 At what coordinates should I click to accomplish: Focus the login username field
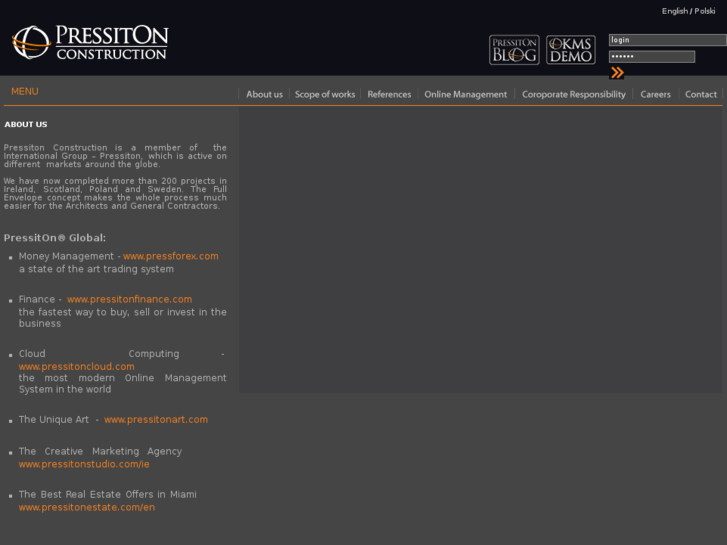pos(668,40)
